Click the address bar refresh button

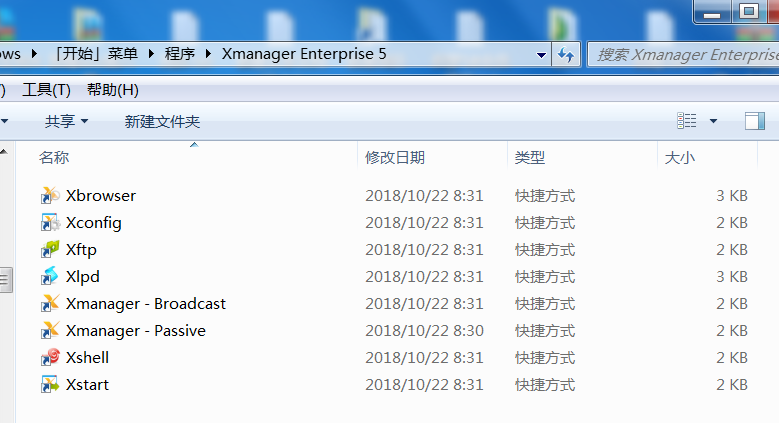click(566, 54)
